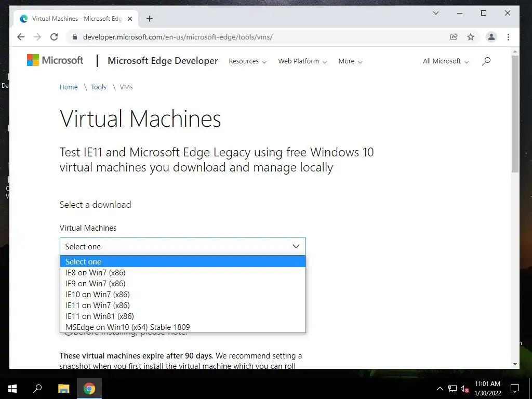
Task: Click the Virtual Machines combo box
Action: (x=182, y=246)
